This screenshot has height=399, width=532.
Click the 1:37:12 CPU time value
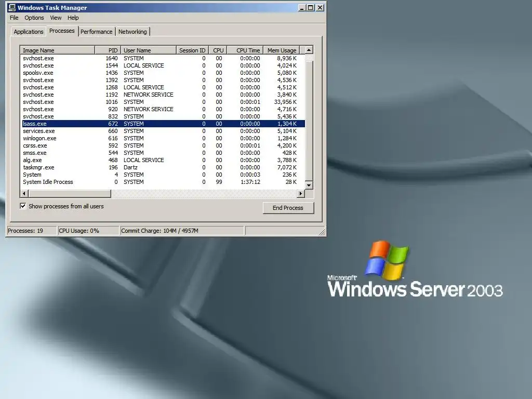[250, 182]
